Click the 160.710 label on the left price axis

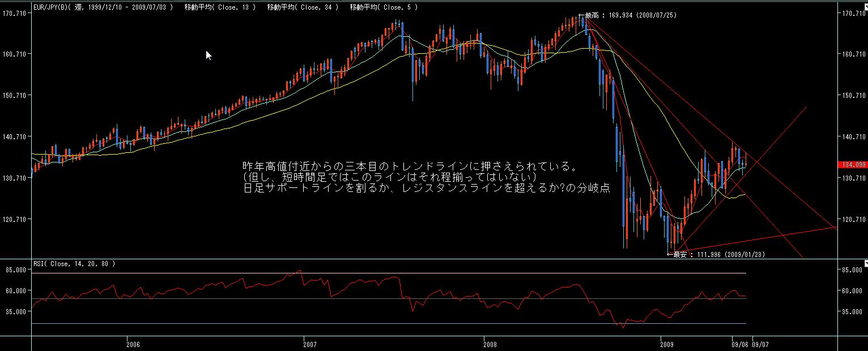click(x=15, y=54)
